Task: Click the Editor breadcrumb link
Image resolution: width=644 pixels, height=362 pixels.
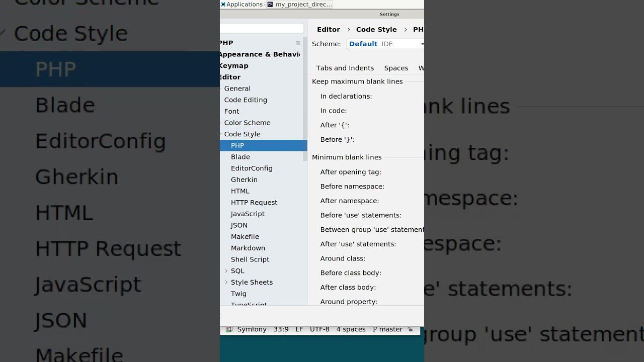Action: pos(329,30)
